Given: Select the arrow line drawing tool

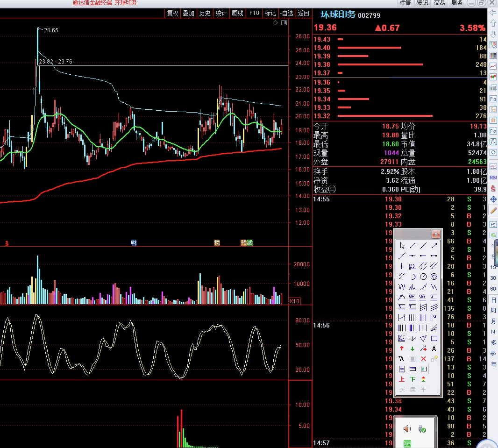Looking at the screenshot, I should point(434,245).
